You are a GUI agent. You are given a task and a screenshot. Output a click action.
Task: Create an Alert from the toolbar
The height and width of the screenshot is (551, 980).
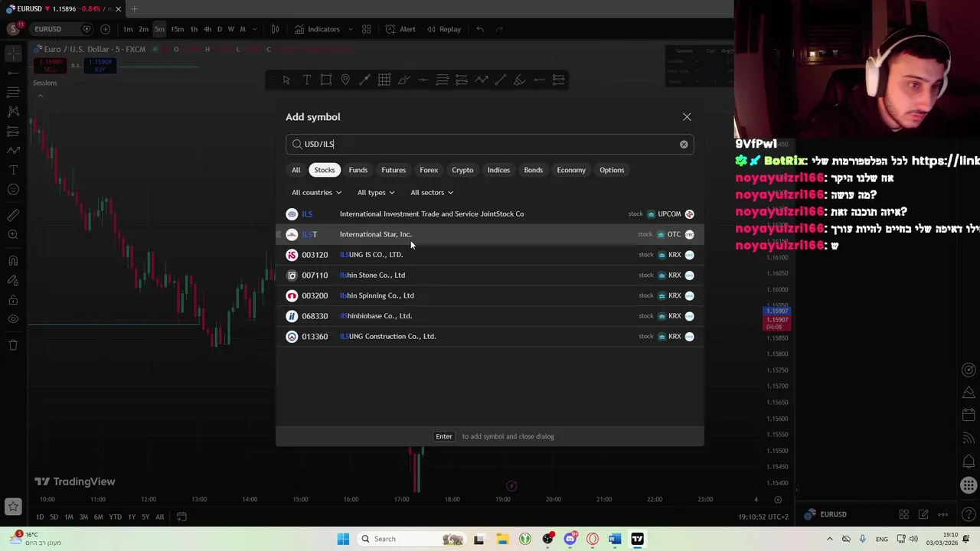[400, 29]
